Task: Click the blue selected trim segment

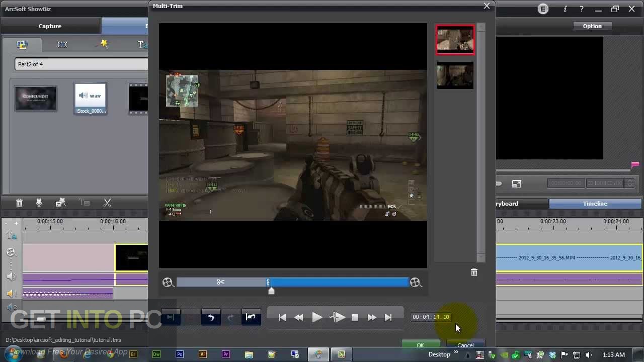Action: (x=338, y=282)
